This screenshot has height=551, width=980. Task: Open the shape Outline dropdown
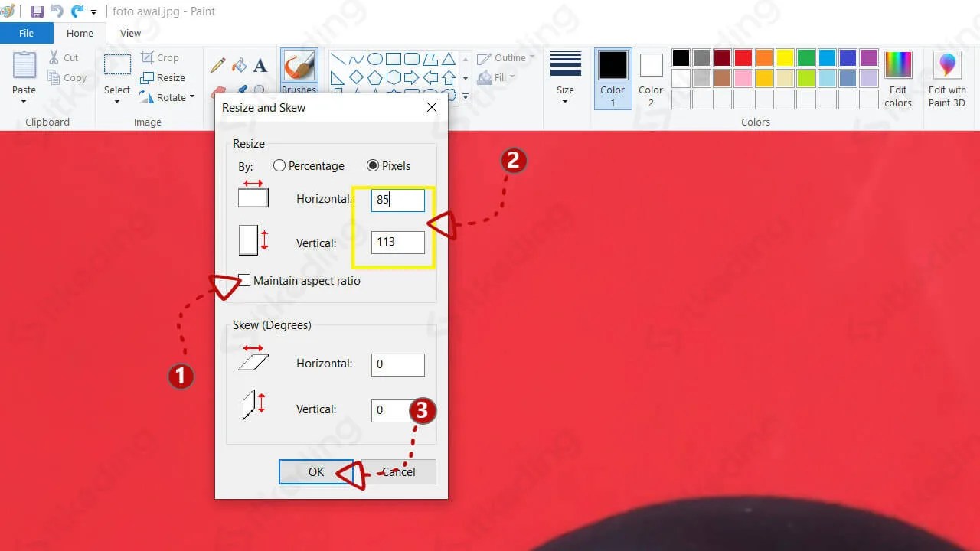click(x=506, y=58)
